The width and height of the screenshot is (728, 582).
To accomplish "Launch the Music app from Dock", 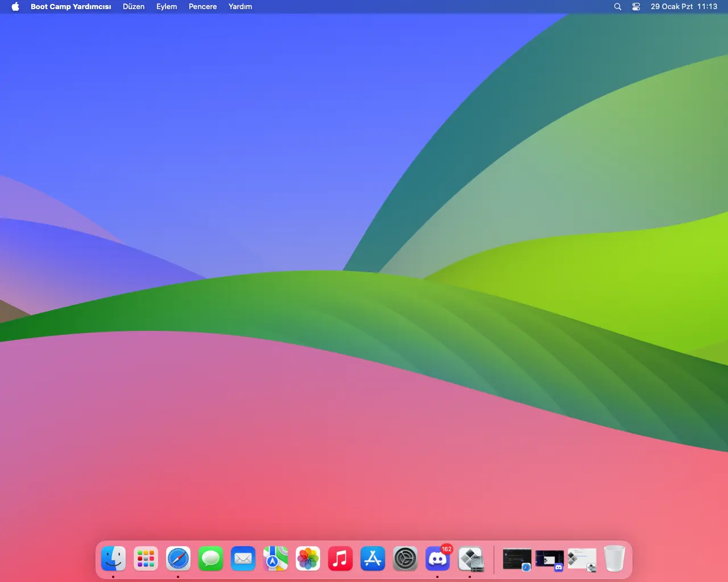I will (340, 559).
